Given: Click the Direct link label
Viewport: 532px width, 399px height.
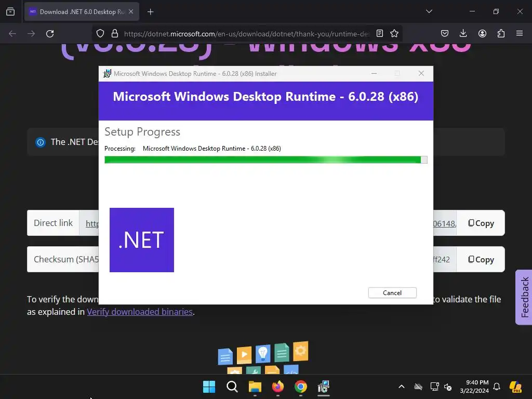Looking at the screenshot, I should [x=54, y=223].
